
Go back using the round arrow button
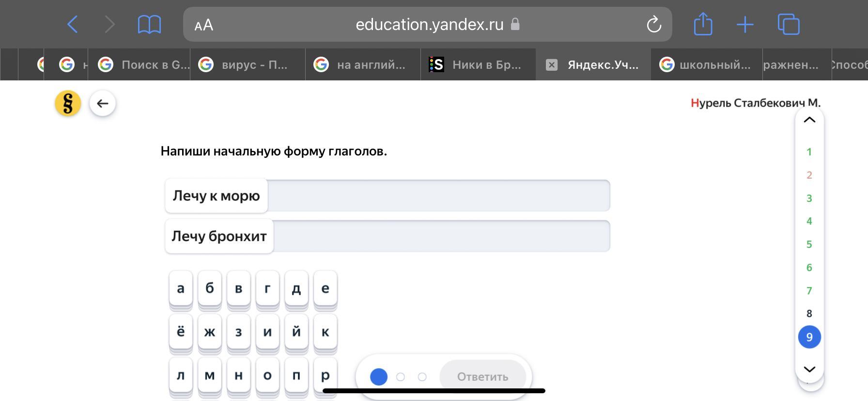point(103,103)
